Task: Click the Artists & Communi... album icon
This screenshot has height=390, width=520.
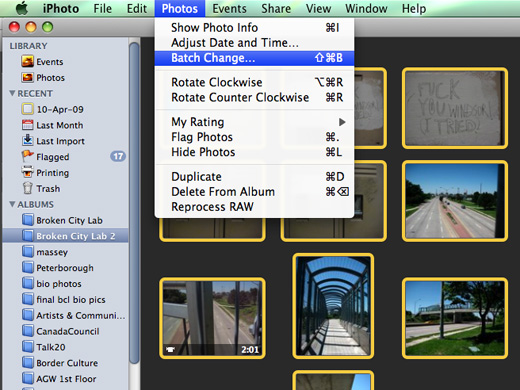Action: [x=28, y=315]
